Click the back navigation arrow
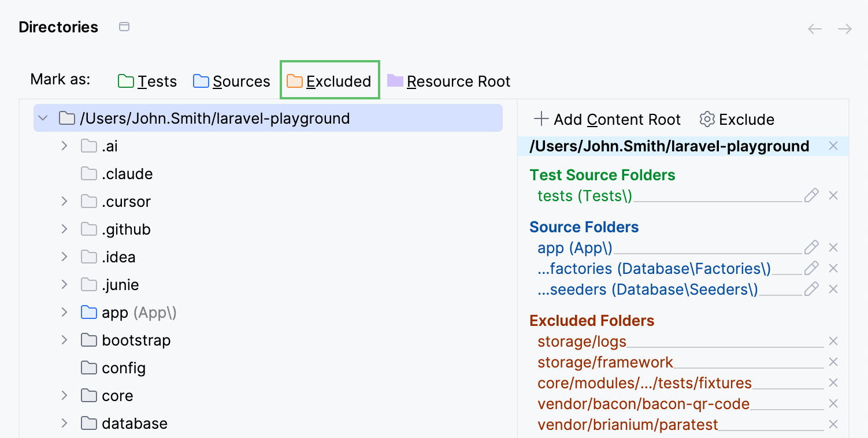The image size is (868, 438). click(x=815, y=28)
